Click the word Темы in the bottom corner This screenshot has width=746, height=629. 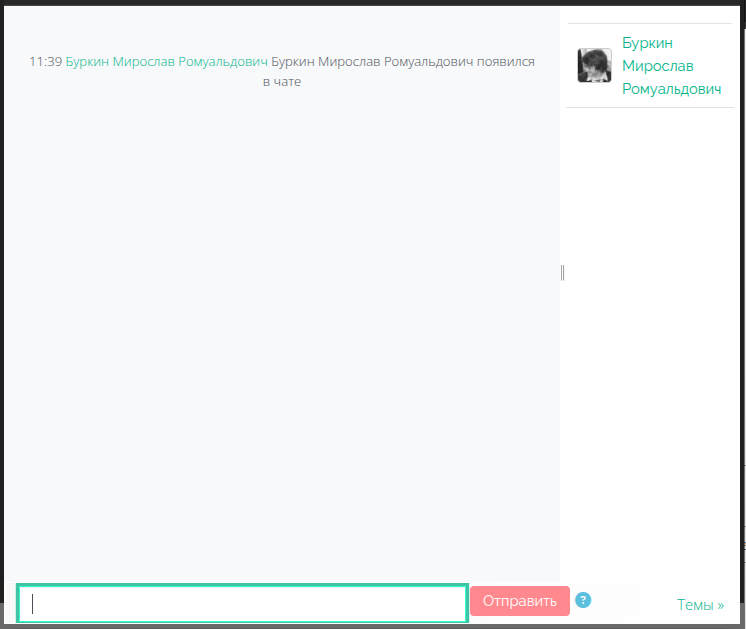[695, 605]
